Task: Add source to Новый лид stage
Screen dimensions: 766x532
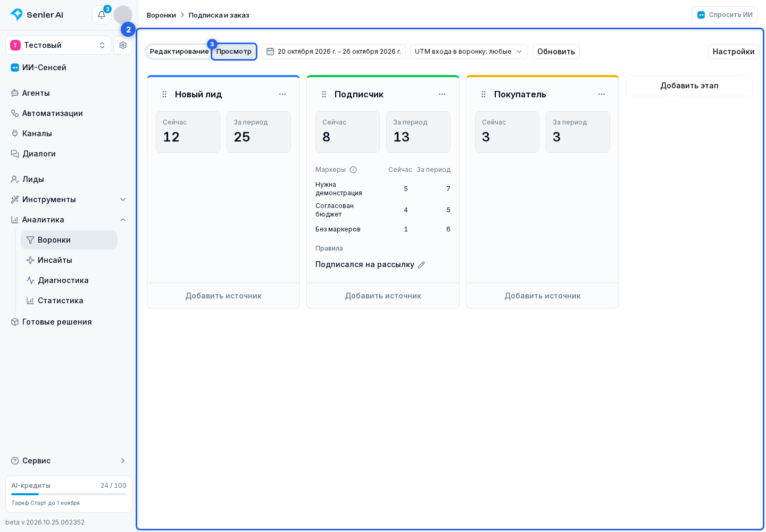Action: 223,296
